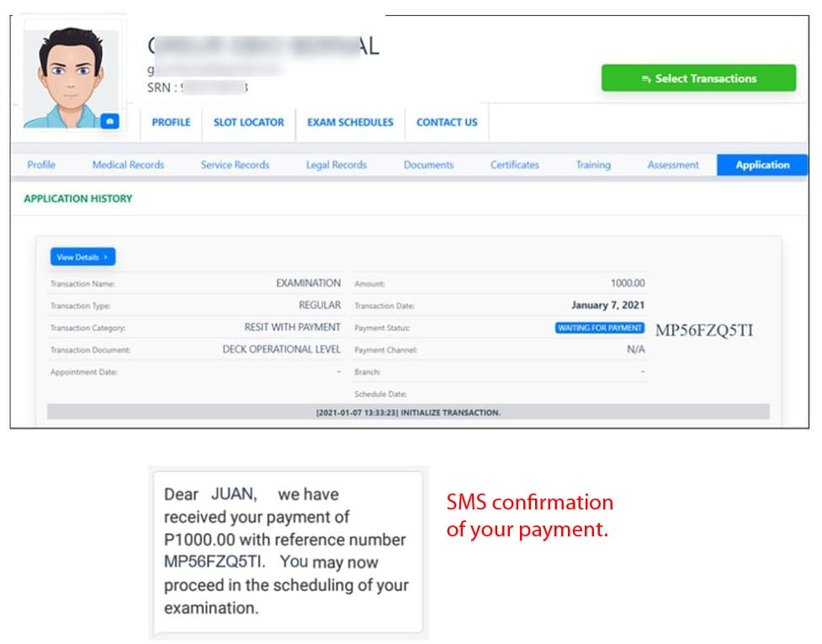Switch to the Medical Records tab
822x644 pixels.
[128, 165]
